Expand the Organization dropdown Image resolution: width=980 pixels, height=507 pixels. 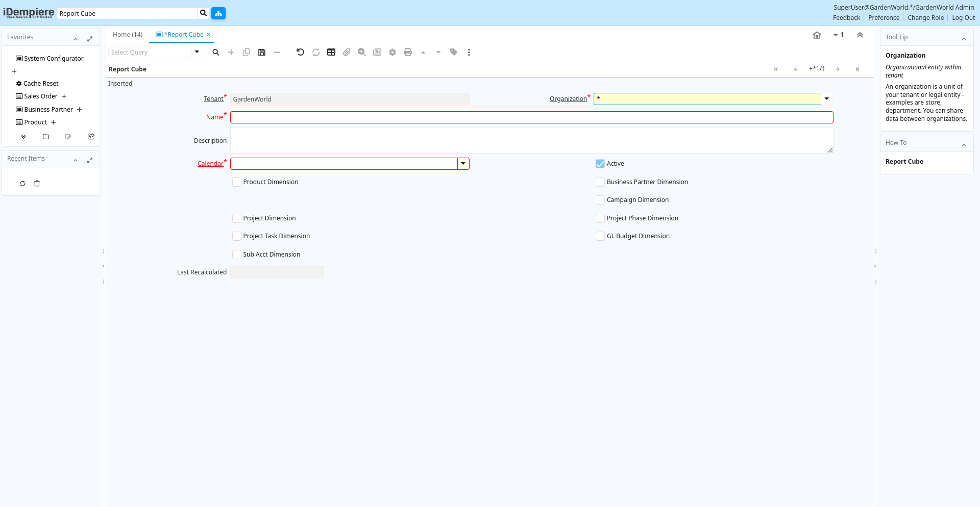827,99
